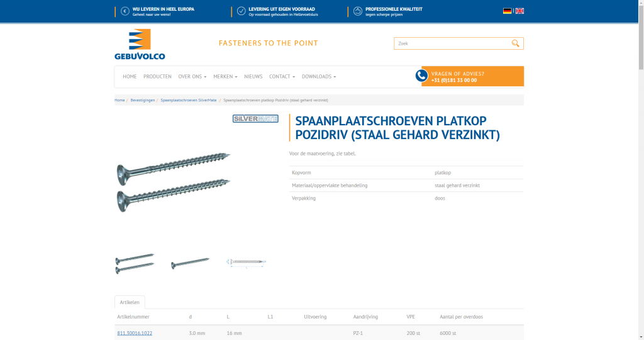Switch site language to German flag
Image resolution: width=644 pixels, height=340 pixels.
508,11
